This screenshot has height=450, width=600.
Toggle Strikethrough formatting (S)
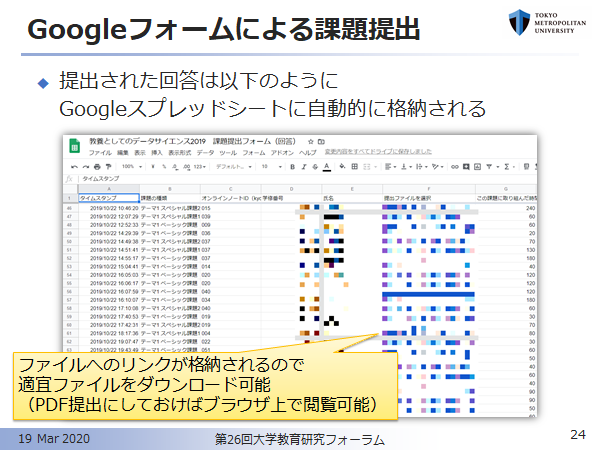coord(315,167)
